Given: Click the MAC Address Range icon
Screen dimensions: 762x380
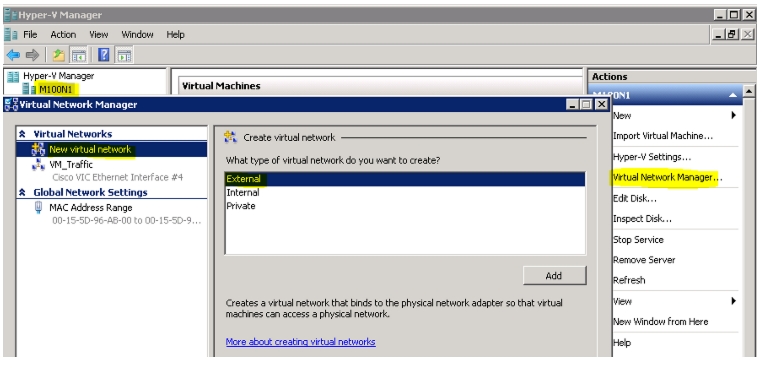Looking at the screenshot, I should pos(38,207).
